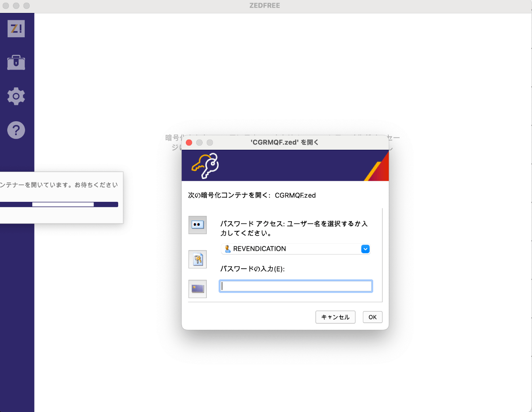
Task: Click the 次の暗号化コンテナを開く: CGRMQF.zed text
Action: point(252,195)
